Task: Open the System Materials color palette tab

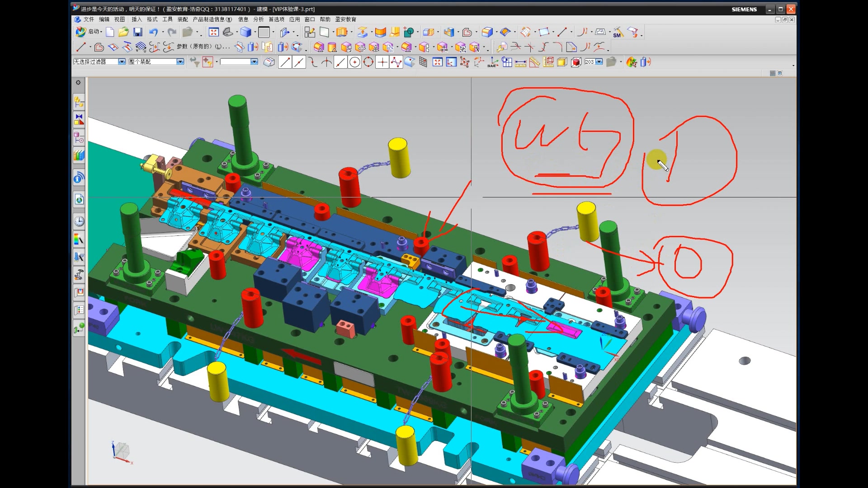Action: [79, 239]
